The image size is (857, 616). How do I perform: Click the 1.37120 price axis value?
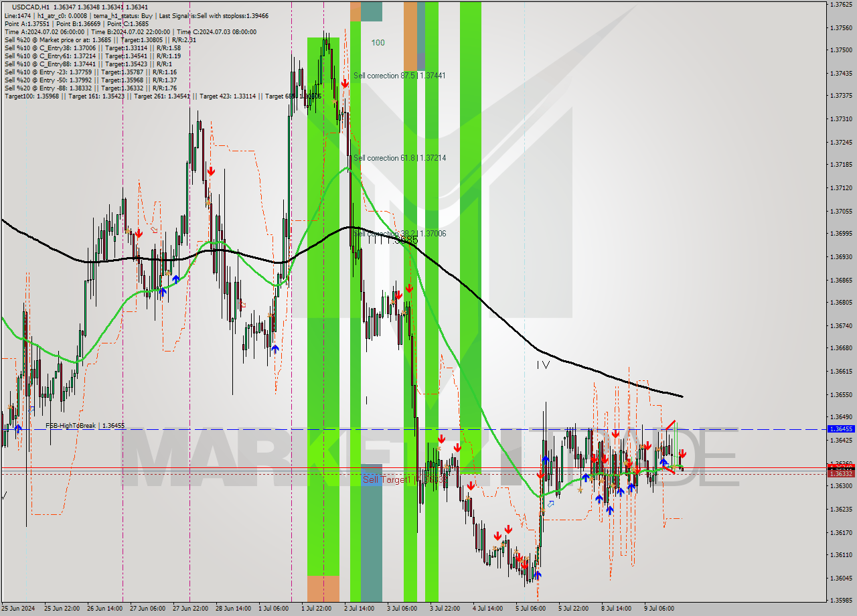point(841,187)
